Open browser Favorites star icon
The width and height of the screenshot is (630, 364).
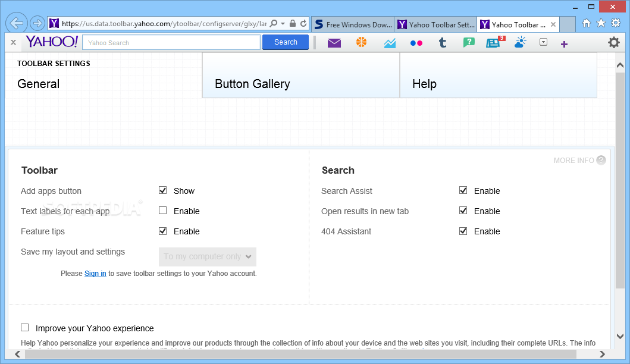coord(601,23)
